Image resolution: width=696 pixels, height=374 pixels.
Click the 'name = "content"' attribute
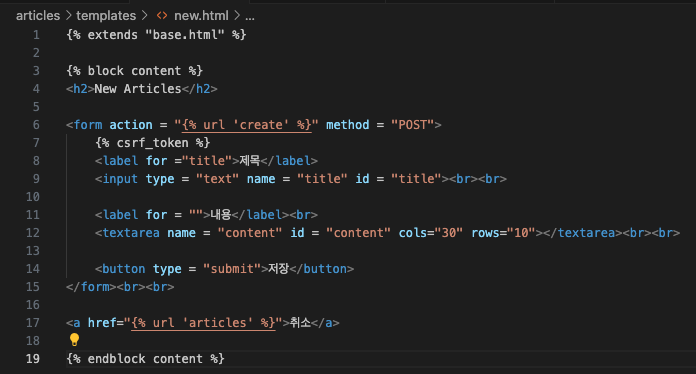pos(225,232)
